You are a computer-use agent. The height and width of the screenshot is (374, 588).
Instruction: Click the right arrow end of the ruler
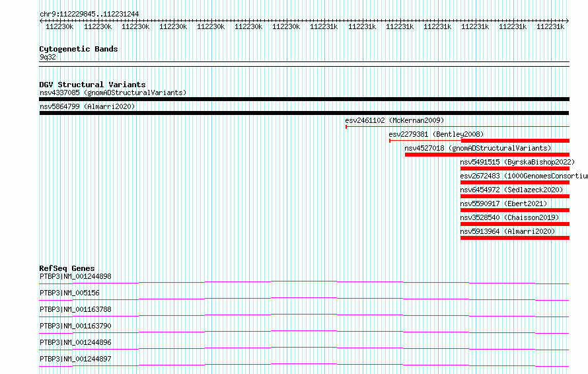click(x=568, y=21)
